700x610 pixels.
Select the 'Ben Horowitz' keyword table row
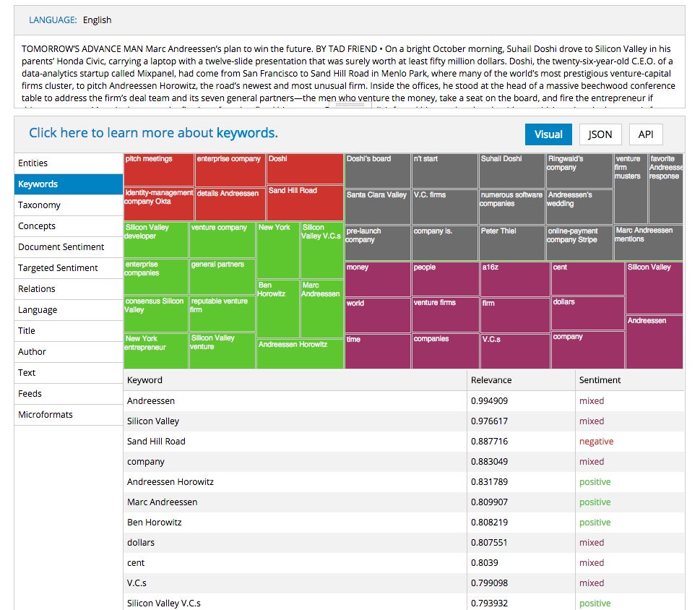[x=404, y=522]
